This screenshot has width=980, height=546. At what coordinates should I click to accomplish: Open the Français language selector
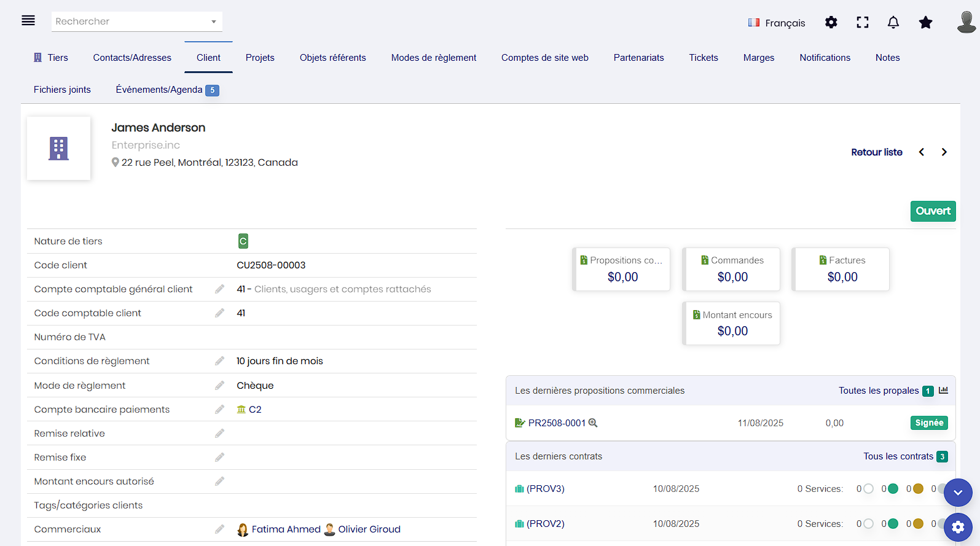tap(777, 23)
